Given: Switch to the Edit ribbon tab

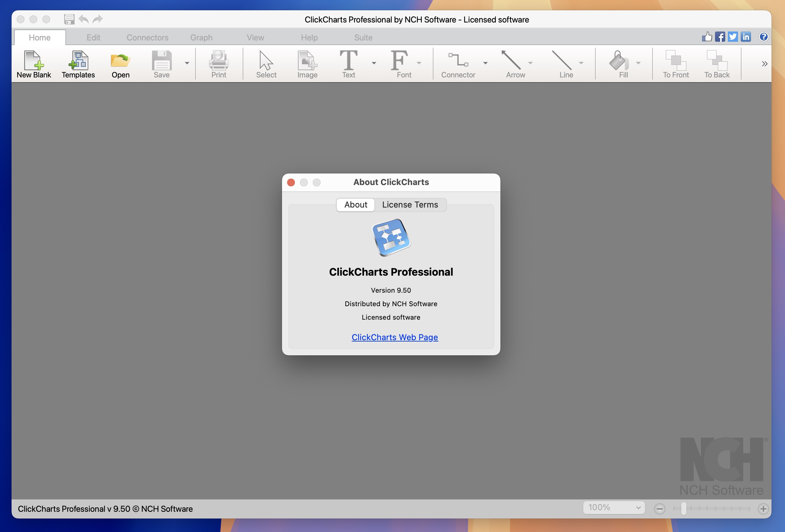Looking at the screenshot, I should [93, 37].
